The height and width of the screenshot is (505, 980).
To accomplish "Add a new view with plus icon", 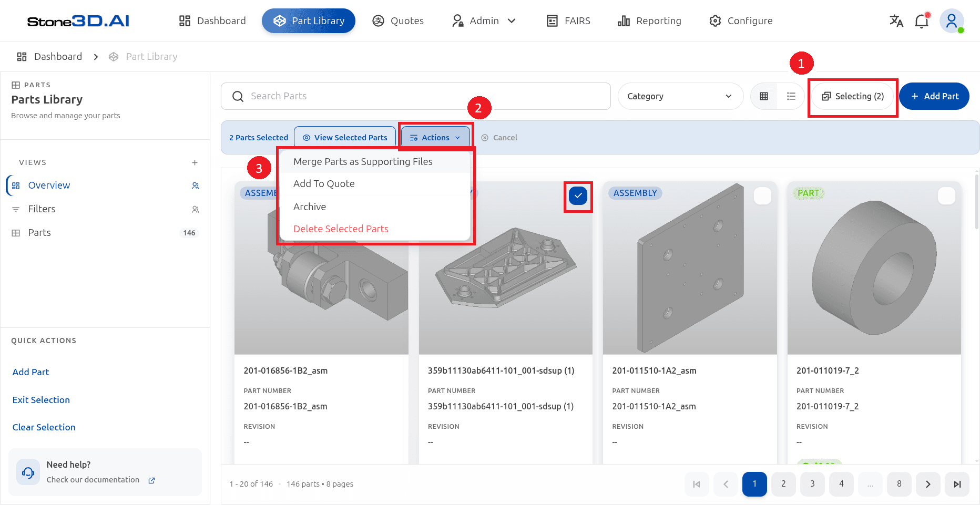I will (x=195, y=162).
